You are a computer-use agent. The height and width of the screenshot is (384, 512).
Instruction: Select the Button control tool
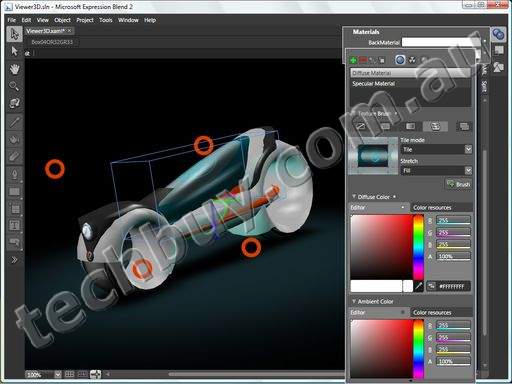pyautogui.click(x=14, y=242)
